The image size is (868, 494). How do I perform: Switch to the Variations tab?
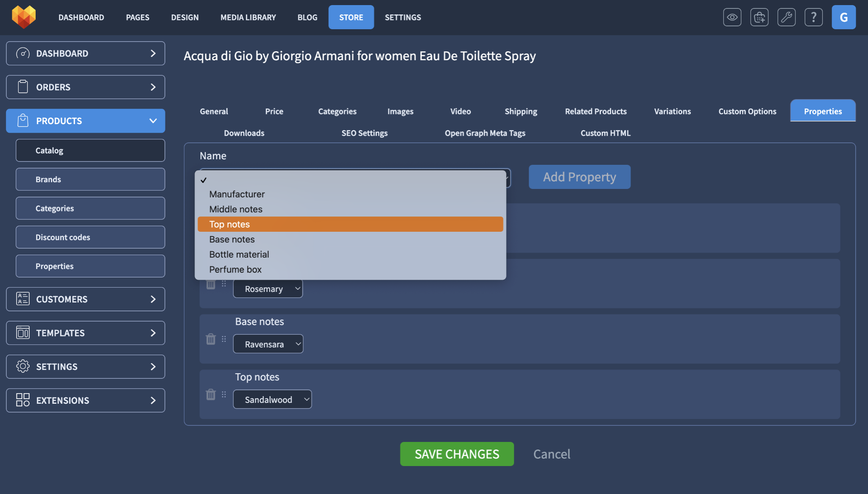point(672,111)
